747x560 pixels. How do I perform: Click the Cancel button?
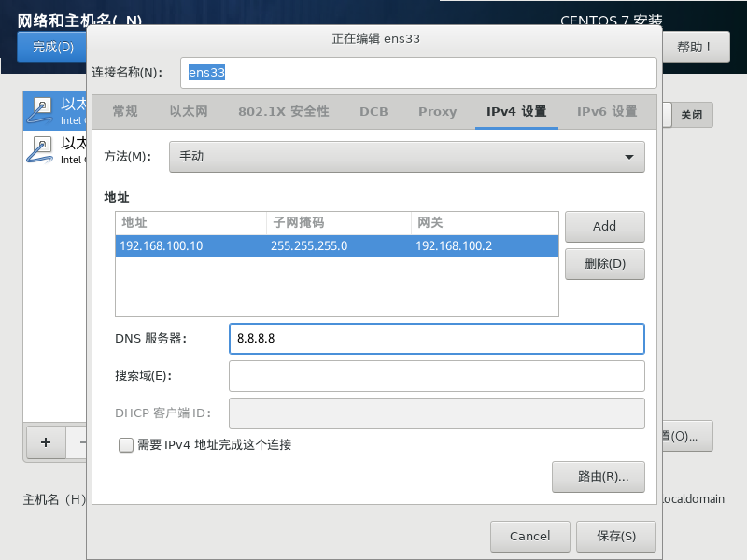pos(529,536)
